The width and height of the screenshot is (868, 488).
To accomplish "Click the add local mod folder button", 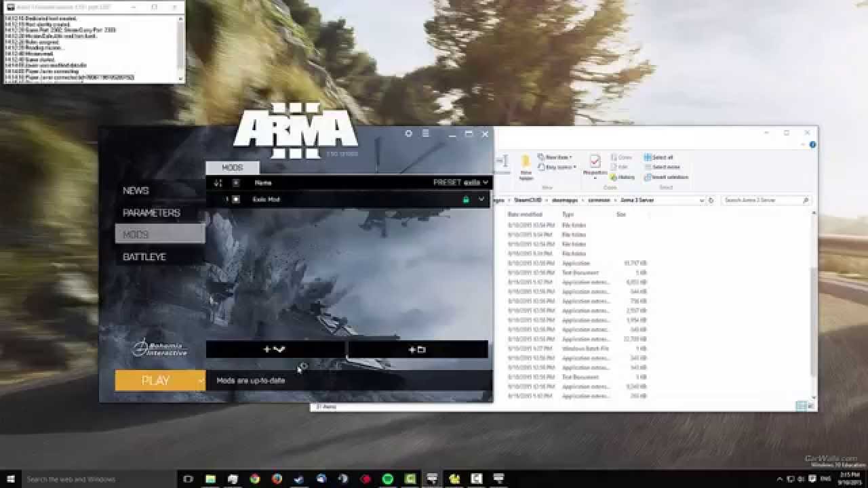I will tap(418, 349).
